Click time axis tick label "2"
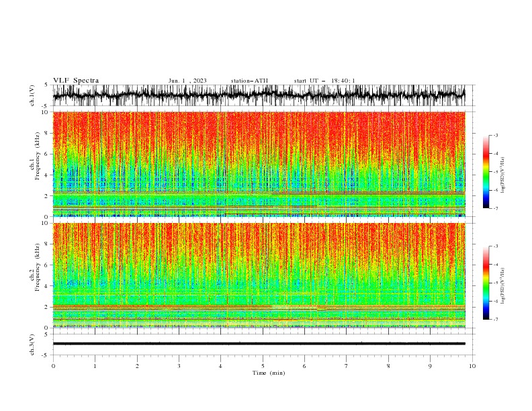Screen dimensions: 532x411 137,366
